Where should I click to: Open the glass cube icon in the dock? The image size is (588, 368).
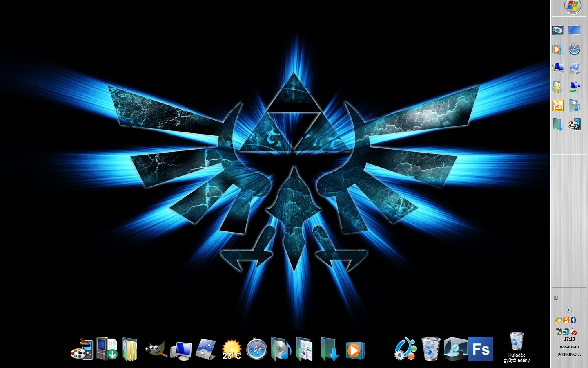tap(455, 349)
